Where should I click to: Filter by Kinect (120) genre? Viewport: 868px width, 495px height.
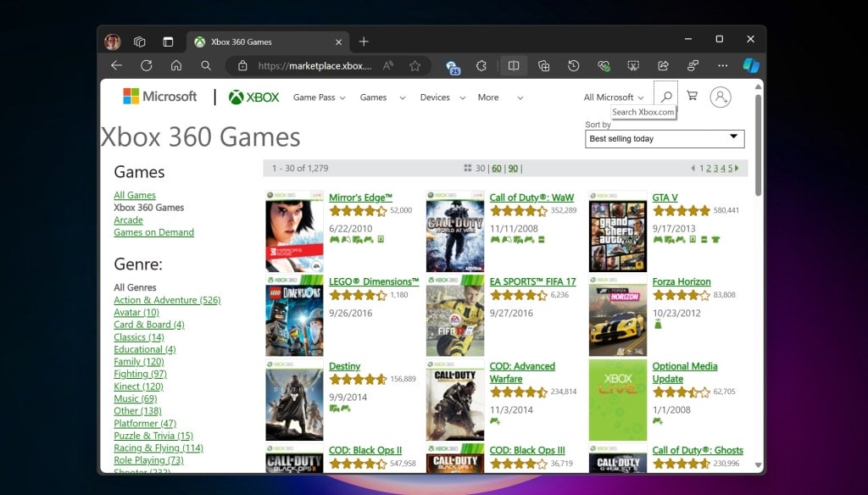click(138, 386)
